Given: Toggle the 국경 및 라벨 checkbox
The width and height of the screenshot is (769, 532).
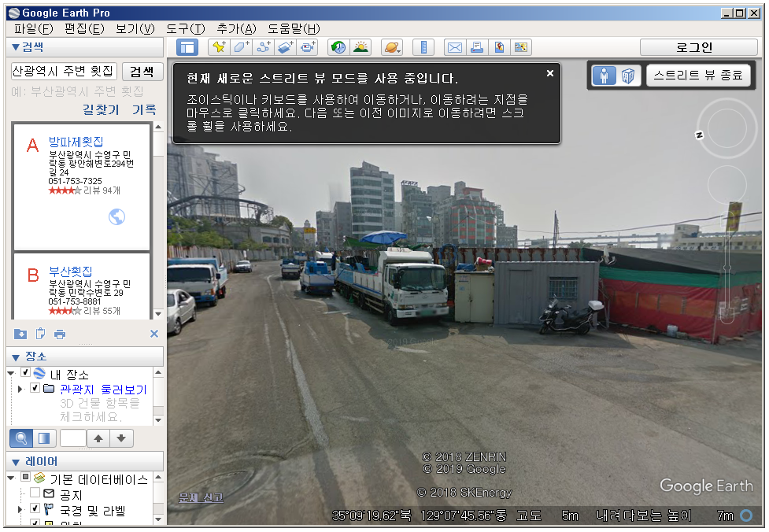Looking at the screenshot, I should (x=35, y=508).
